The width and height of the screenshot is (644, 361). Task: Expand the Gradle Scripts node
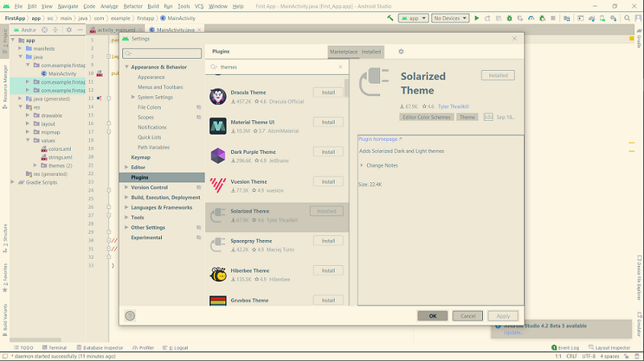(12, 182)
